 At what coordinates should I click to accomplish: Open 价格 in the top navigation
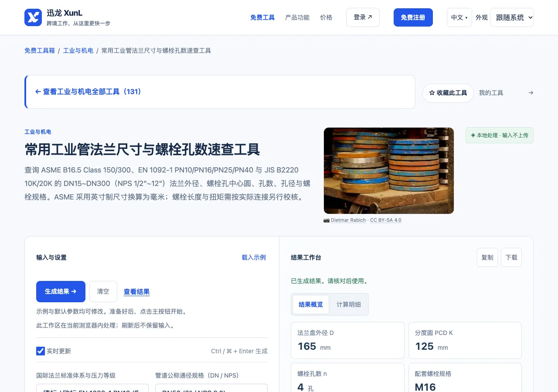326,17
